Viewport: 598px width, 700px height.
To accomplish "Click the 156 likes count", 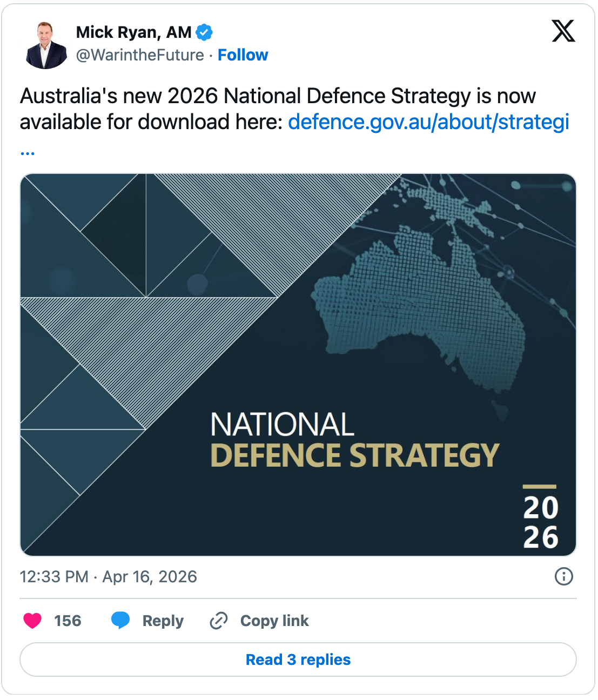I will click(x=68, y=621).
